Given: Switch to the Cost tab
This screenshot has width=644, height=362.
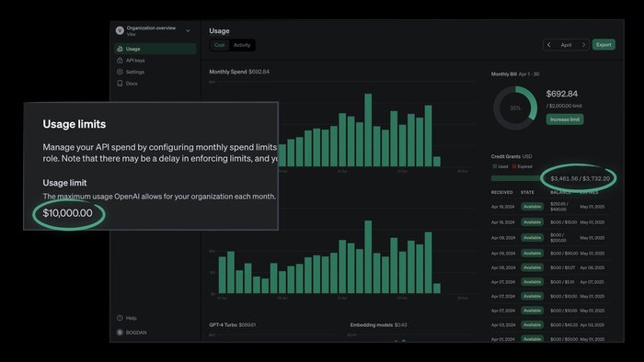Looking at the screenshot, I should tap(219, 45).
